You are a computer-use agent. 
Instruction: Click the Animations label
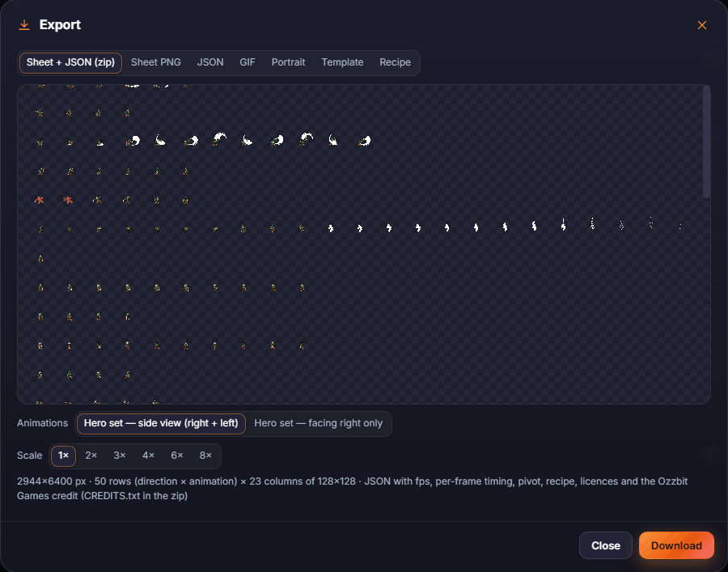coord(42,423)
